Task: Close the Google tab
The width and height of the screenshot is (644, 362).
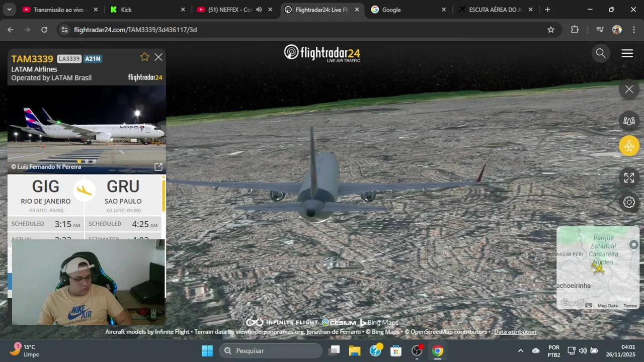Action: [444, 10]
